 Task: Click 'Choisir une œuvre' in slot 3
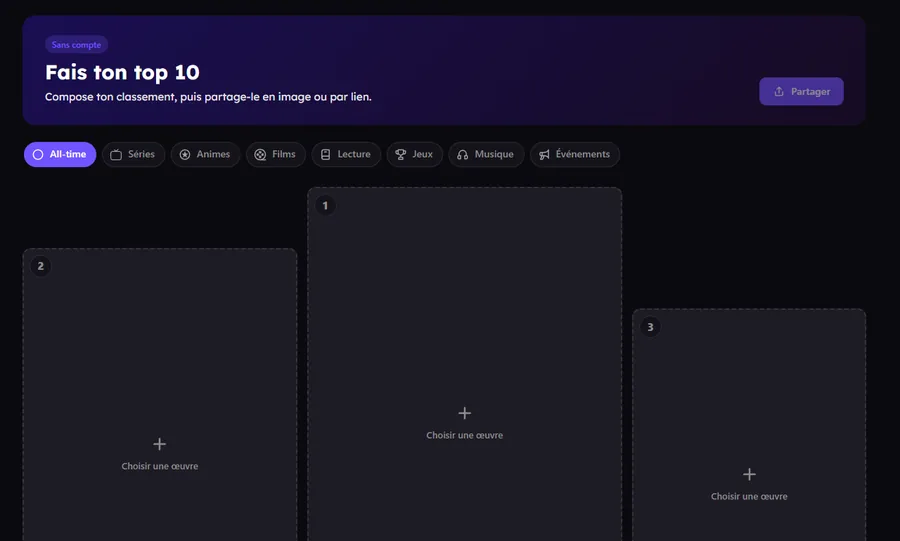pos(749,497)
